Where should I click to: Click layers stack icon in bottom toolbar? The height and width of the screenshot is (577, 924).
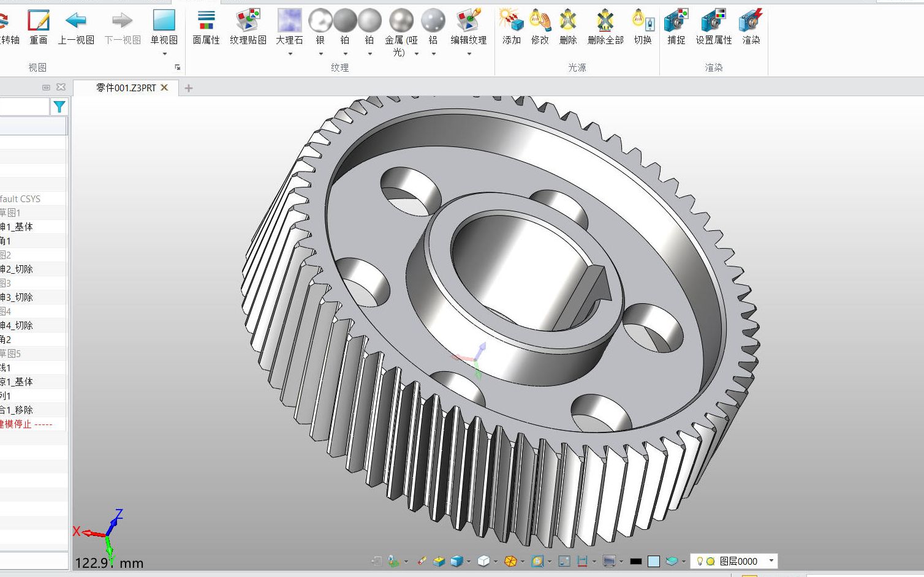(672, 561)
